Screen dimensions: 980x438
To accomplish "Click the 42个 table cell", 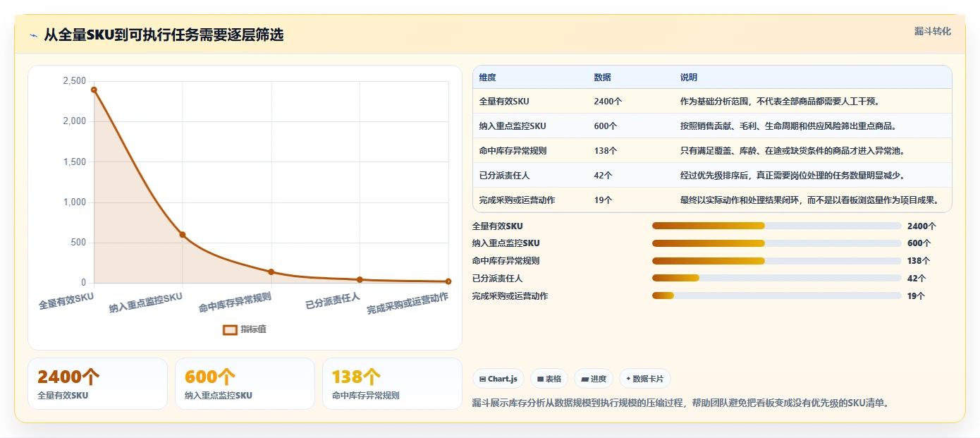I will [x=603, y=176].
